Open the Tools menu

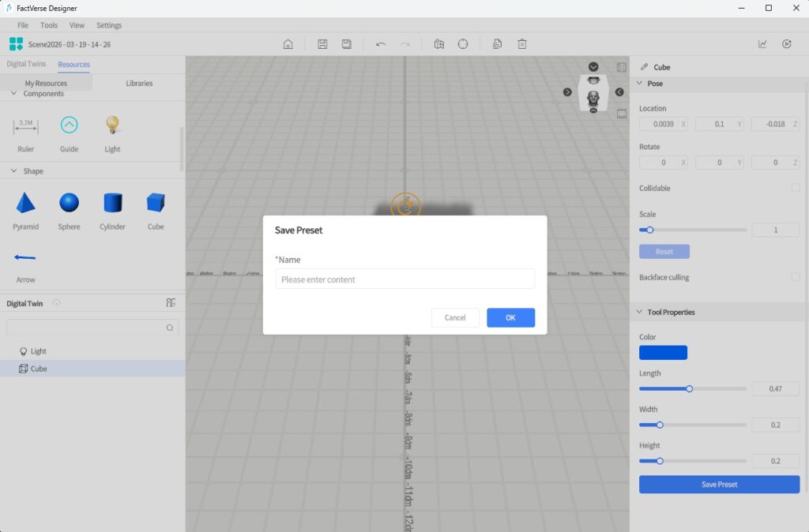(x=49, y=25)
